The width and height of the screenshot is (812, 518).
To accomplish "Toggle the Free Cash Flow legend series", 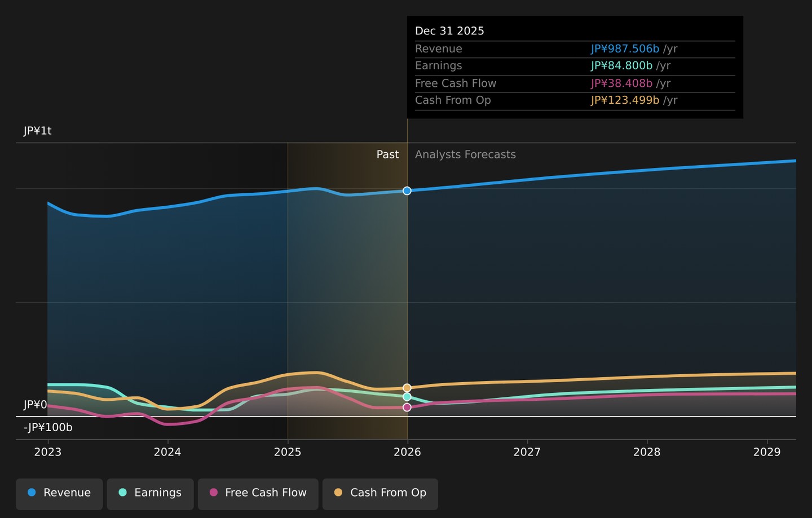I will [x=258, y=494].
